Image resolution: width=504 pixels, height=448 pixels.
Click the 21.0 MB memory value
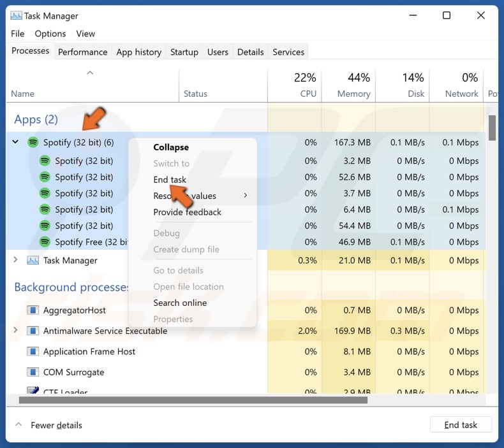(355, 260)
